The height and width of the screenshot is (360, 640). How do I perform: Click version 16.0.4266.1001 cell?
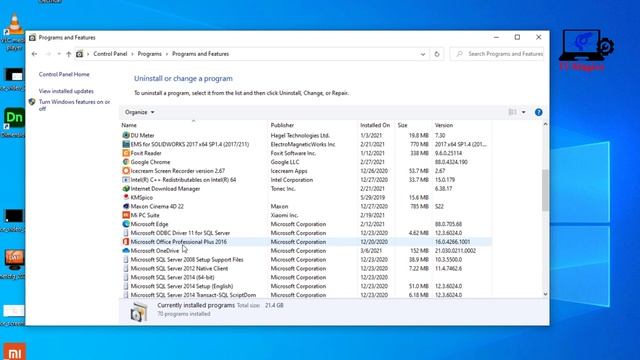click(x=452, y=242)
